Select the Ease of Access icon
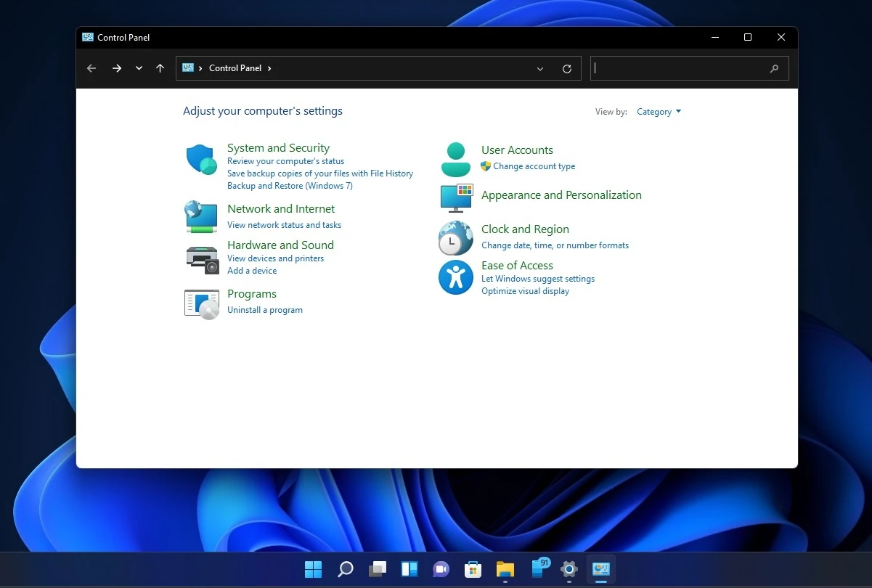 click(x=455, y=277)
